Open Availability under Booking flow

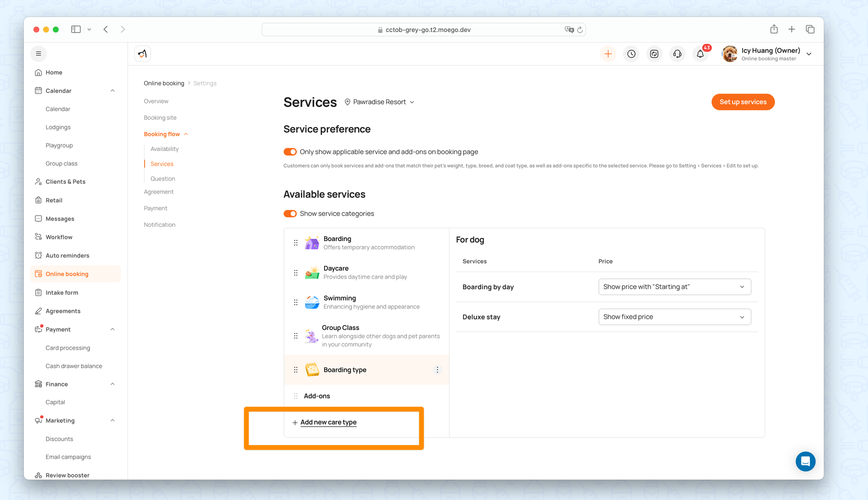(x=164, y=149)
